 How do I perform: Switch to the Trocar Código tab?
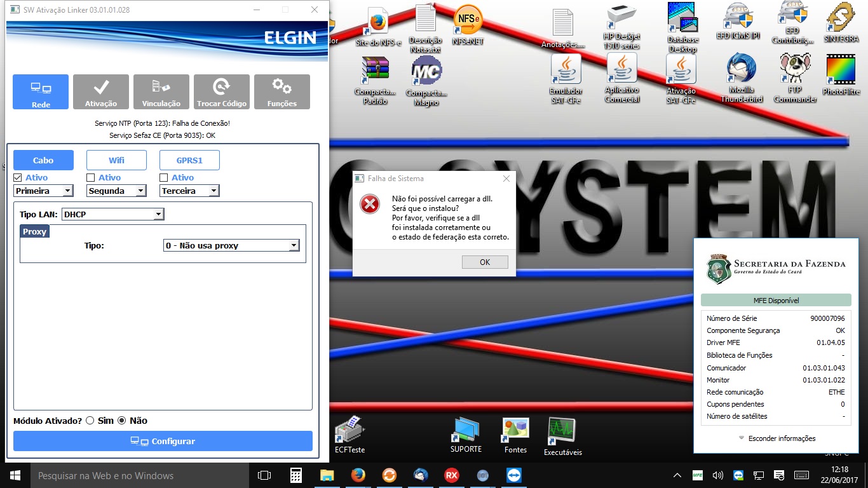222,91
